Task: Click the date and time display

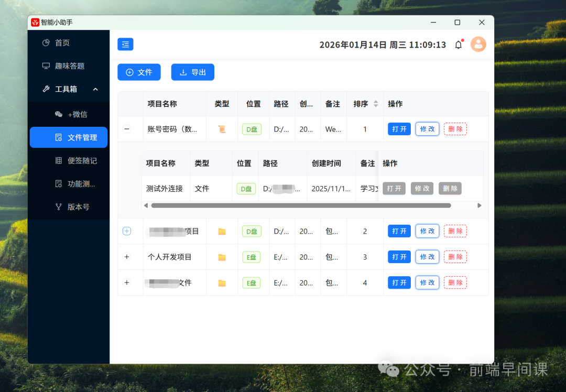Action: 383,45
